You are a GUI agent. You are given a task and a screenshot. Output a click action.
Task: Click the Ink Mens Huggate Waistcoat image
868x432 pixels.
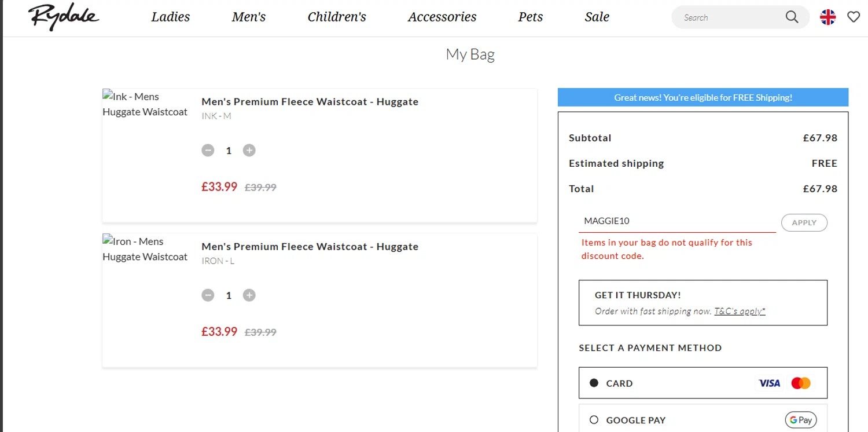click(145, 104)
